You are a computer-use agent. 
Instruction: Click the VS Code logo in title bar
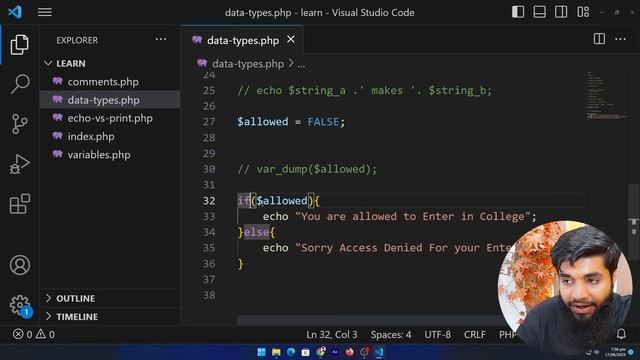pos(15,12)
